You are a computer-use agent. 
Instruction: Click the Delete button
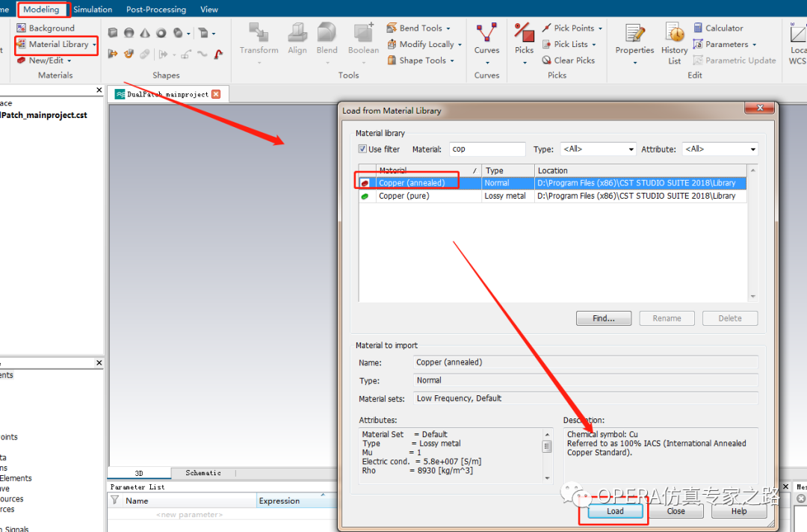[730, 318]
